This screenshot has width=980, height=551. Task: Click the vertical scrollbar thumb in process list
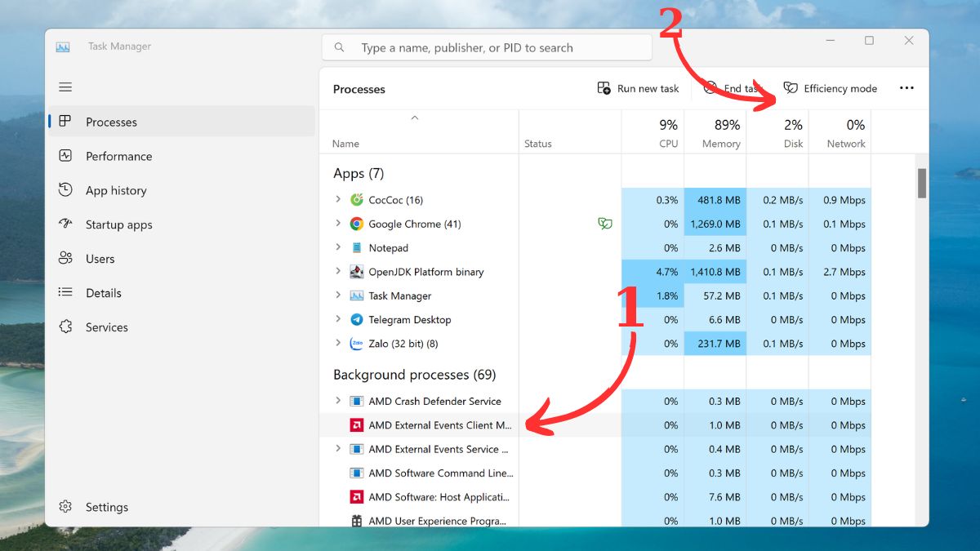pos(922,184)
